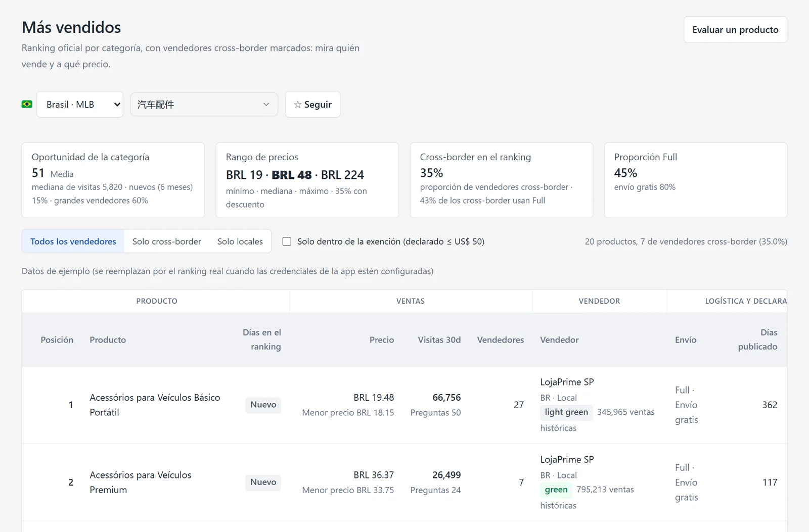
Task: Open Acessórios para Veículos Premium product
Action: click(x=141, y=482)
